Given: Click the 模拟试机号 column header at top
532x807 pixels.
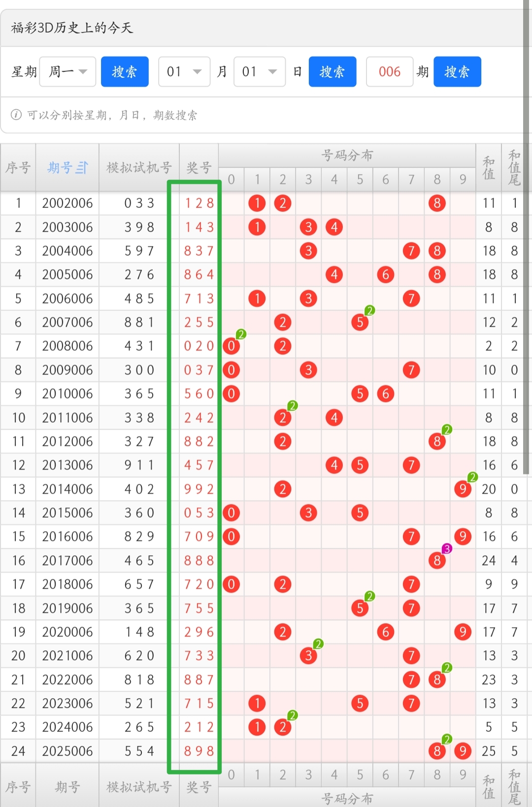Looking at the screenshot, I should coord(139,168).
